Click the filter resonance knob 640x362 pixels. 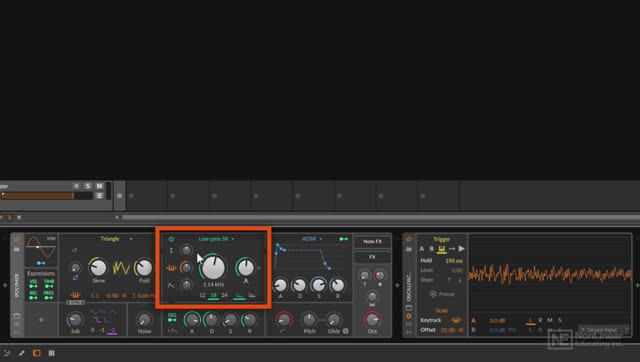(246, 267)
